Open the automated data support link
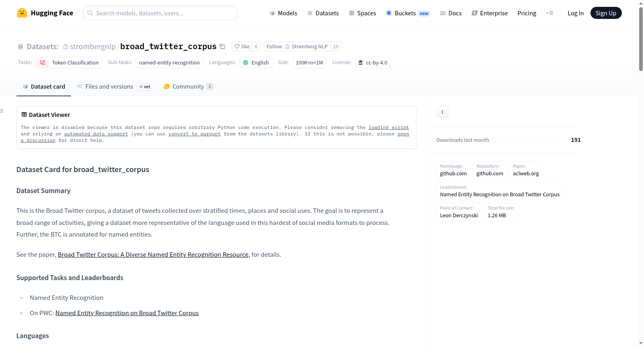Image resolution: width=644 pixels, height=347 pixels. coord(96,134)
